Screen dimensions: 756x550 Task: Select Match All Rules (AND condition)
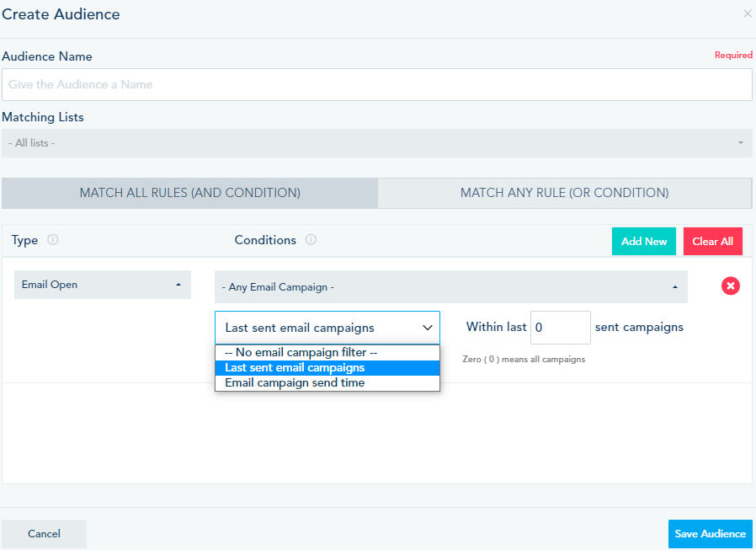(189, 193)
